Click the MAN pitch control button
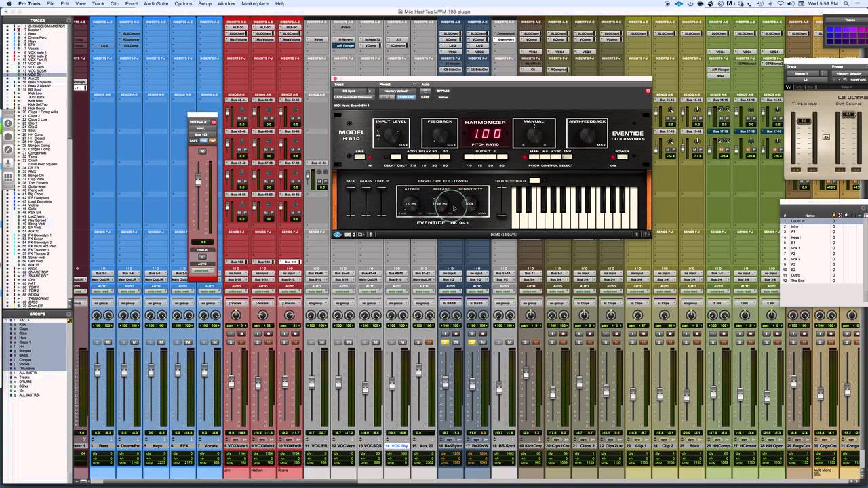Image resolution: width=868 pixels, height=488 pixels. pyautogui.click(x=534, y=157)
